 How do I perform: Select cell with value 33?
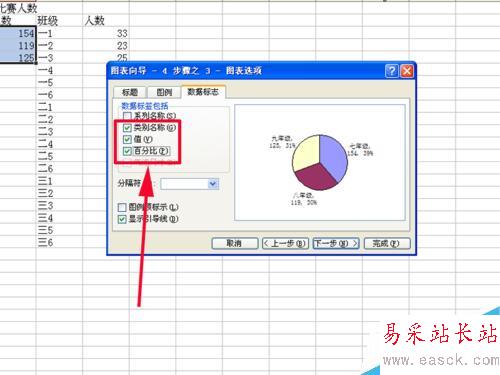(x=106, y=33)
